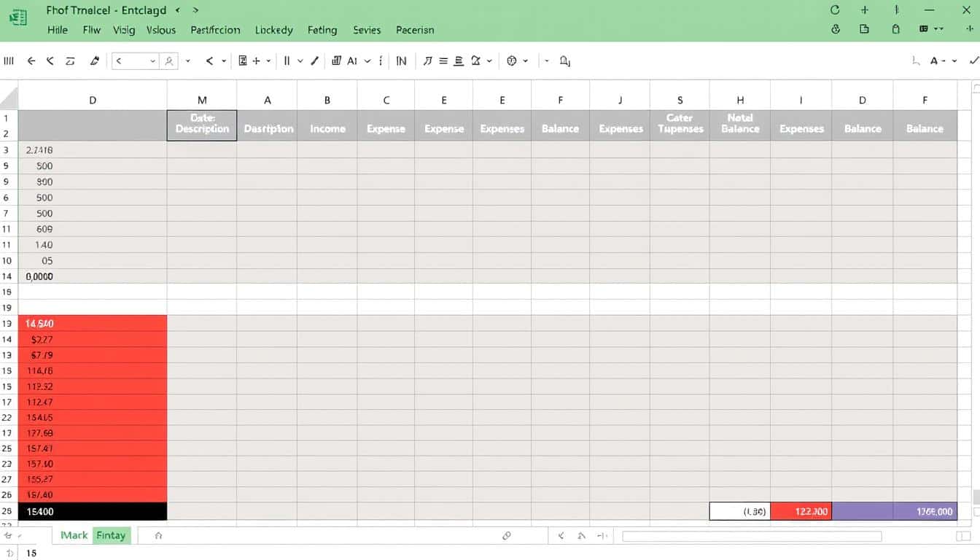The width and height of the screenshot is (980, 560).
Task: Click the diagonal pencil slash icon
Action: (315, 61)
